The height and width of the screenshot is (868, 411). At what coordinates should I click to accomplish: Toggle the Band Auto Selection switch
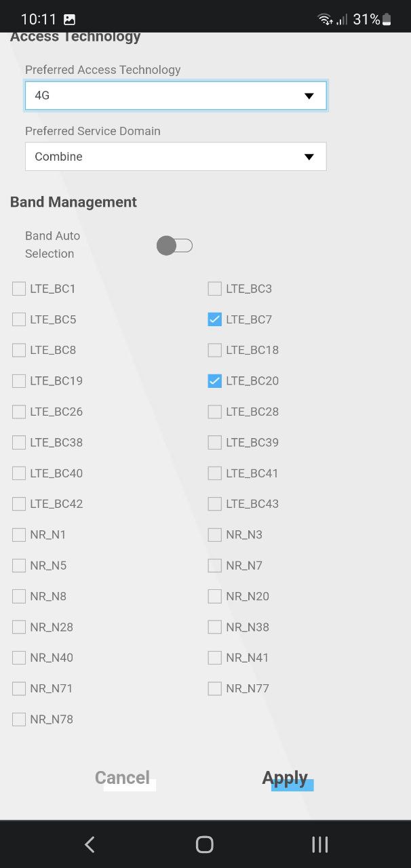tap(174, 245)
